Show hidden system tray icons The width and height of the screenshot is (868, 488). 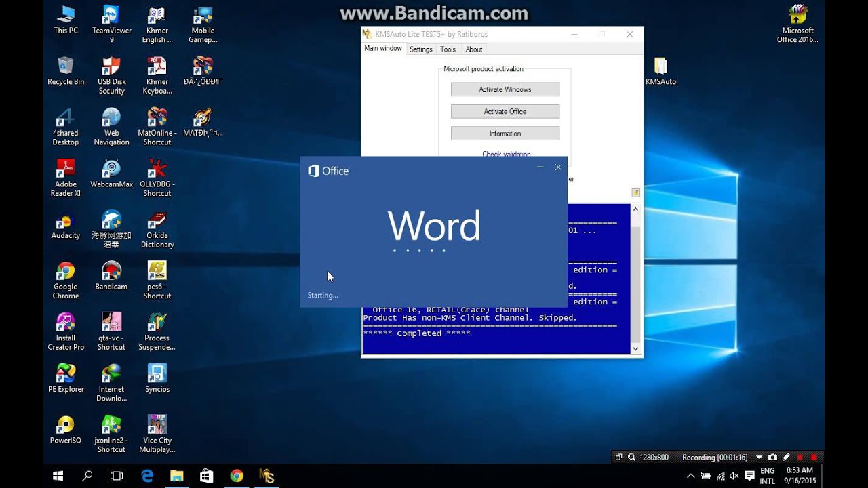click(691, 476)
